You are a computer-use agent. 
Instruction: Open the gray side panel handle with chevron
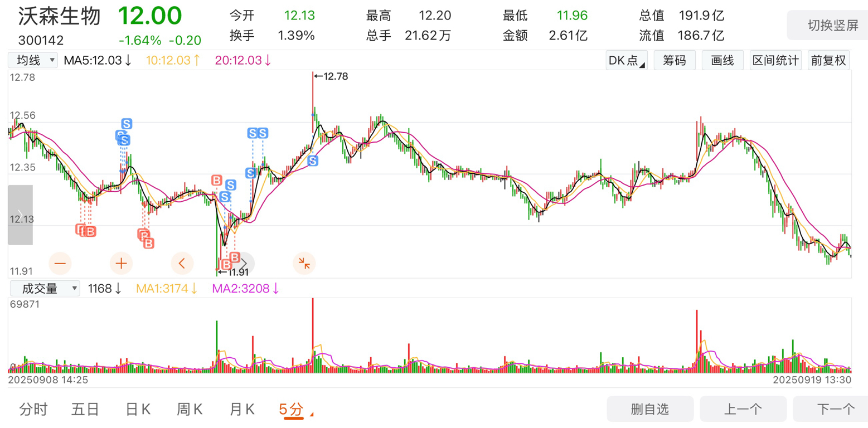click(x=20, y=215)
